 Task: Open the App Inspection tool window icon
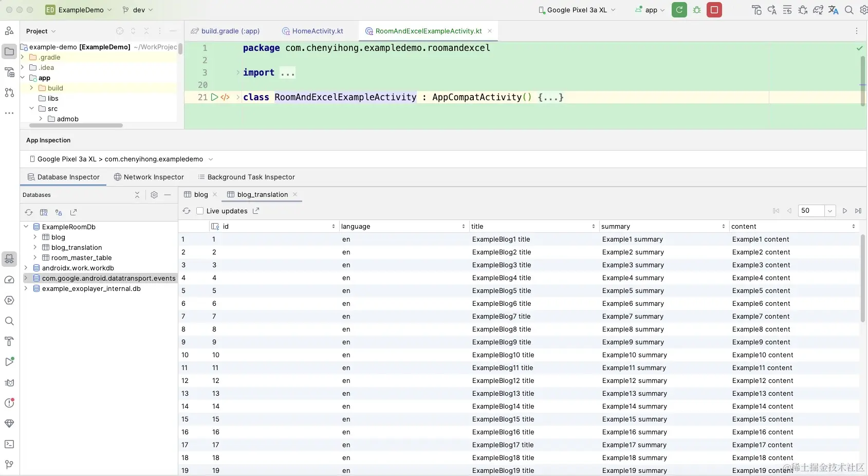9,259
